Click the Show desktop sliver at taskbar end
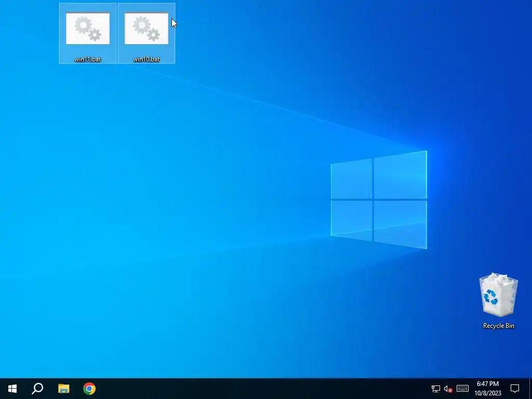532x399 pixels. point(530,389)
